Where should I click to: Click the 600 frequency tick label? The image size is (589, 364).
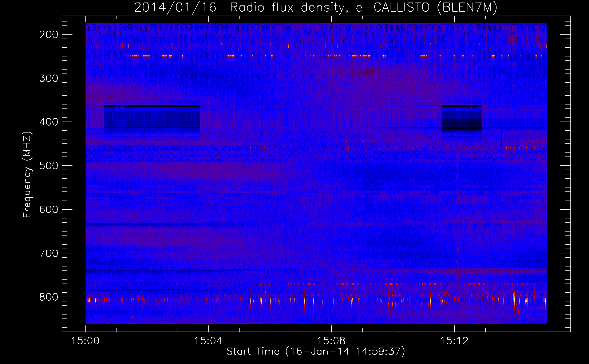click(x=49, y=209)
